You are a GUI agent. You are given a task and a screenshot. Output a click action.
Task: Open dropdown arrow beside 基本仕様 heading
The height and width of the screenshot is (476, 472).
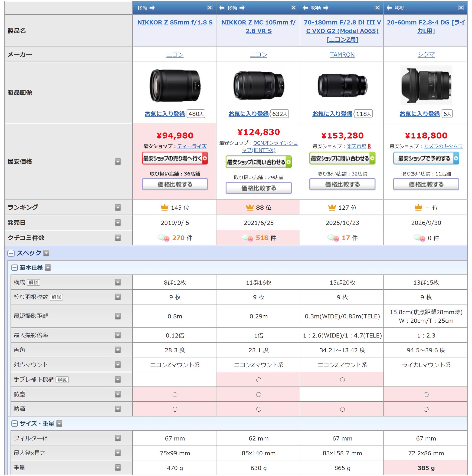point(48,268)
